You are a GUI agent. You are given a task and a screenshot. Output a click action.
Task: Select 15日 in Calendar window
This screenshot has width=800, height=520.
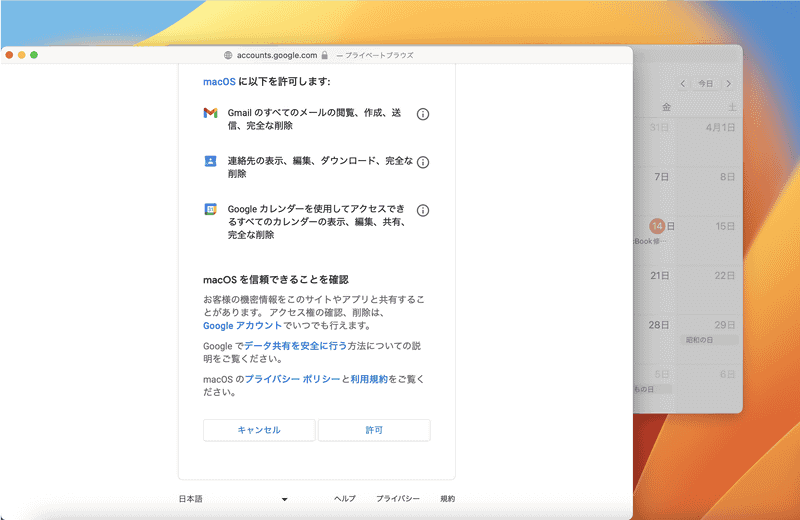coord(725,226)
